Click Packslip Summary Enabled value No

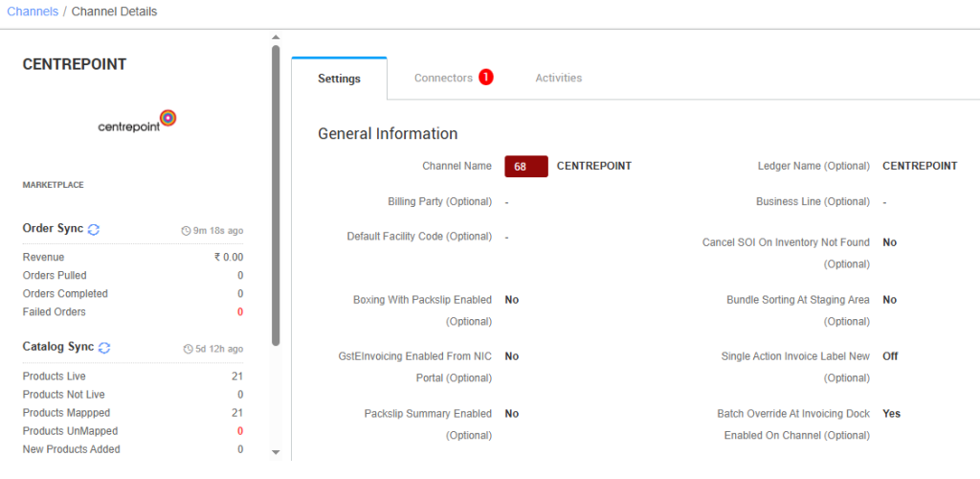(512, 413)
